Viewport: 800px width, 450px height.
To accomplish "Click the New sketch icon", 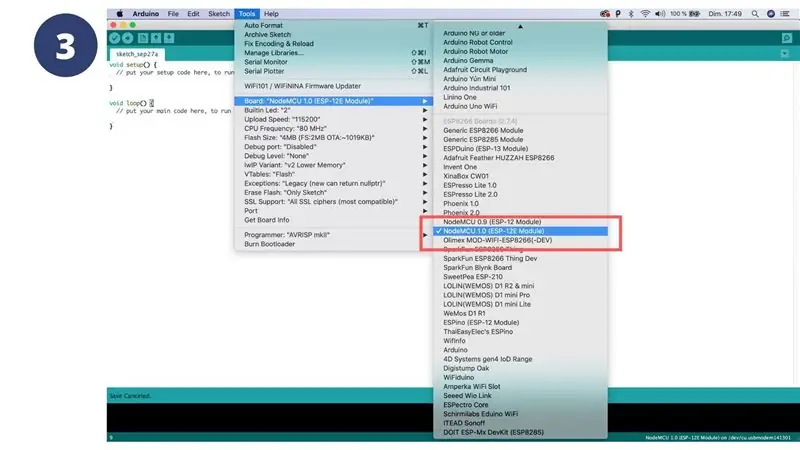I will [x=143, y=38].
